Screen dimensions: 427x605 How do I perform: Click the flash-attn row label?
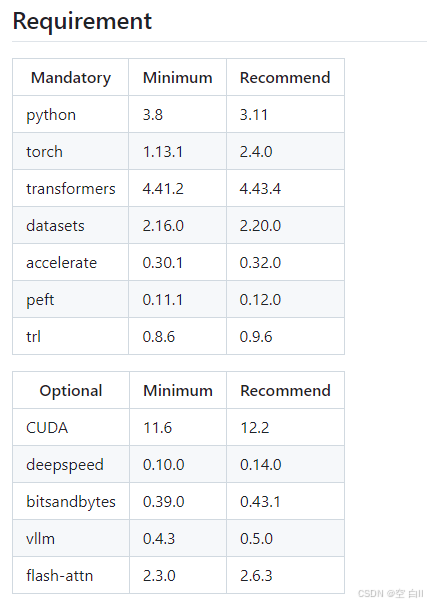[x=60, y=576]
